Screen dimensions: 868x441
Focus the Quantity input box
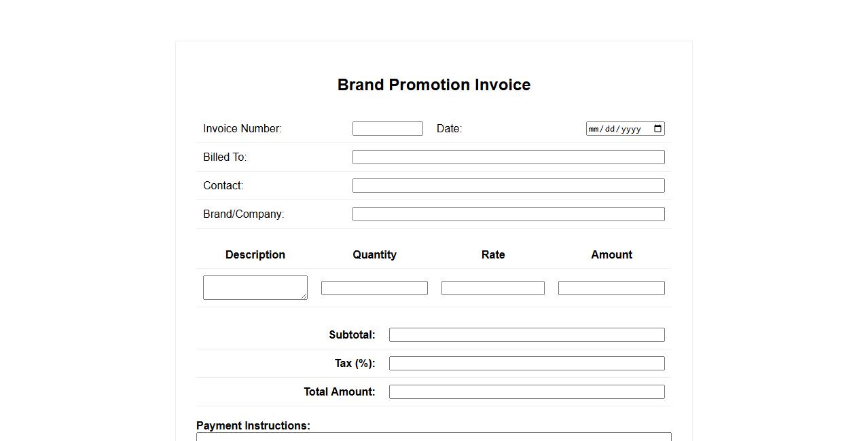374,288
